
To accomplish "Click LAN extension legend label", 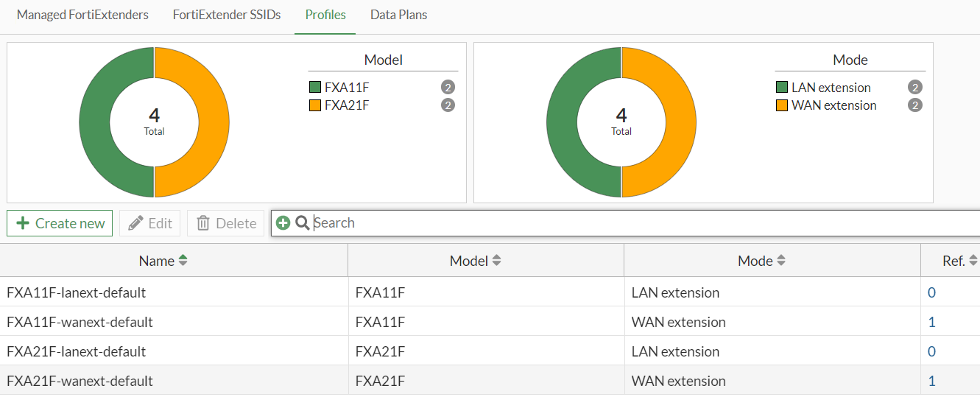I will click(831, 87).
